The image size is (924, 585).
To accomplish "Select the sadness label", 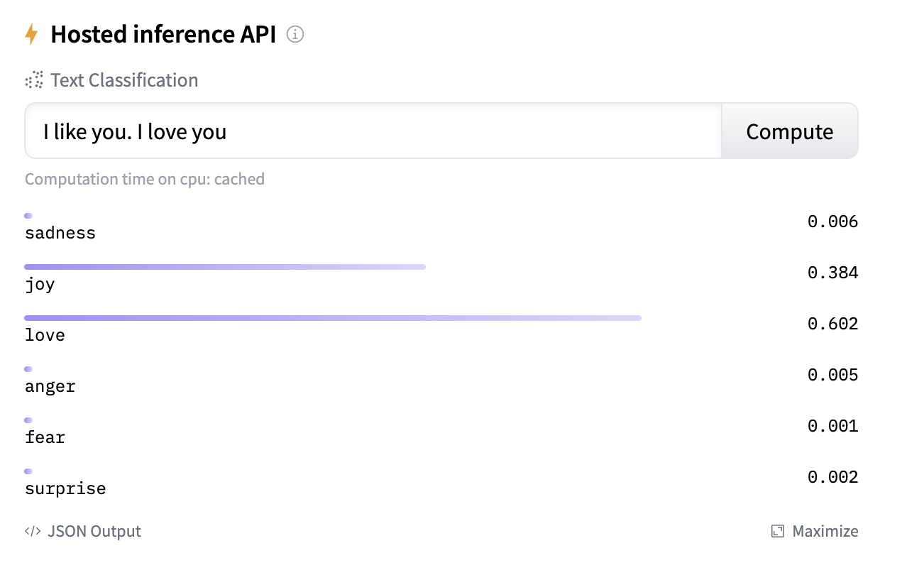I will [60, 233].
